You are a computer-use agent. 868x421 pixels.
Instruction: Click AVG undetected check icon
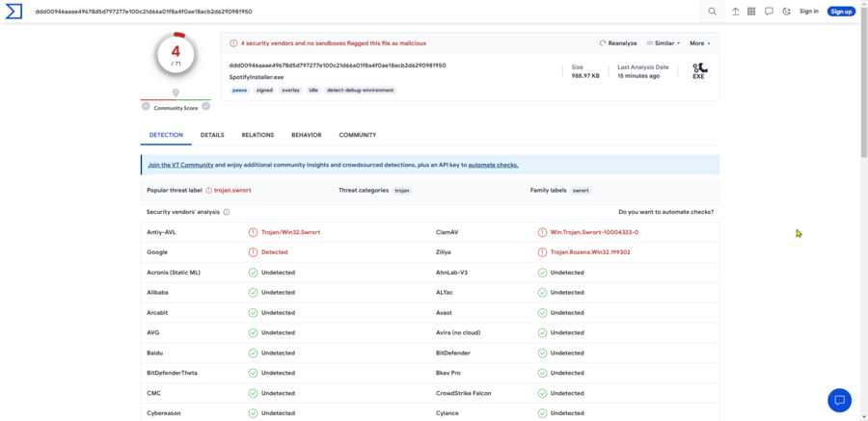[253, 333]
